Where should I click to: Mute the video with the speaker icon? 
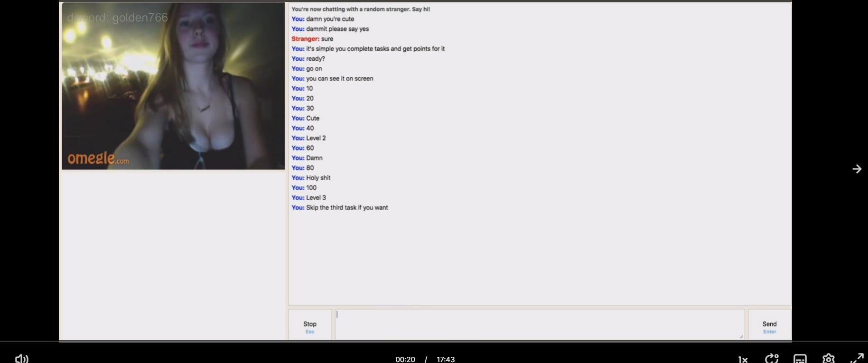coord(22,359)
